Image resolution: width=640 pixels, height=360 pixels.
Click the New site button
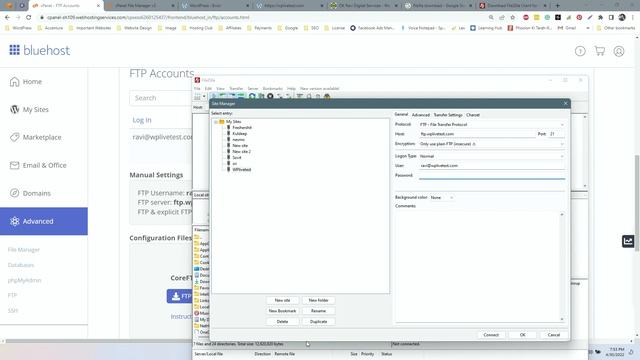tap(282, 300)
